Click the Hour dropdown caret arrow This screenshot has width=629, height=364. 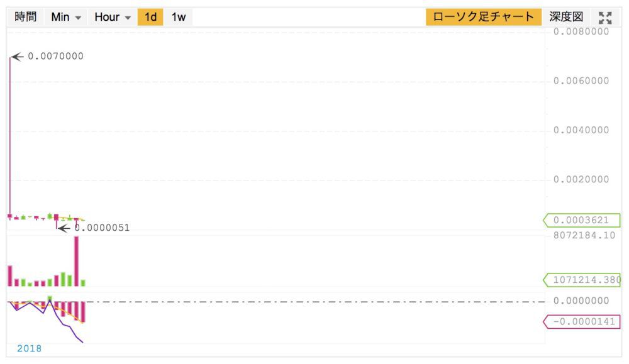pos(128,18)
